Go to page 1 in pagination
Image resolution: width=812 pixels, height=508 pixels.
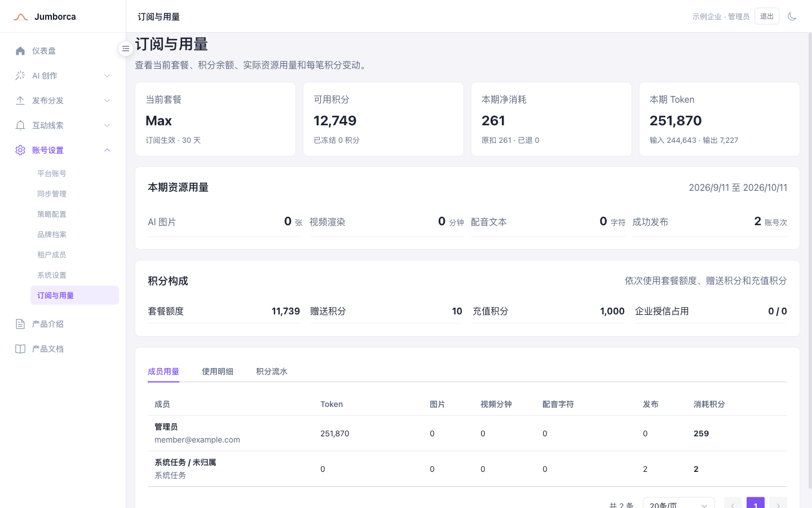pyautogui.click(x=756, y=503)
